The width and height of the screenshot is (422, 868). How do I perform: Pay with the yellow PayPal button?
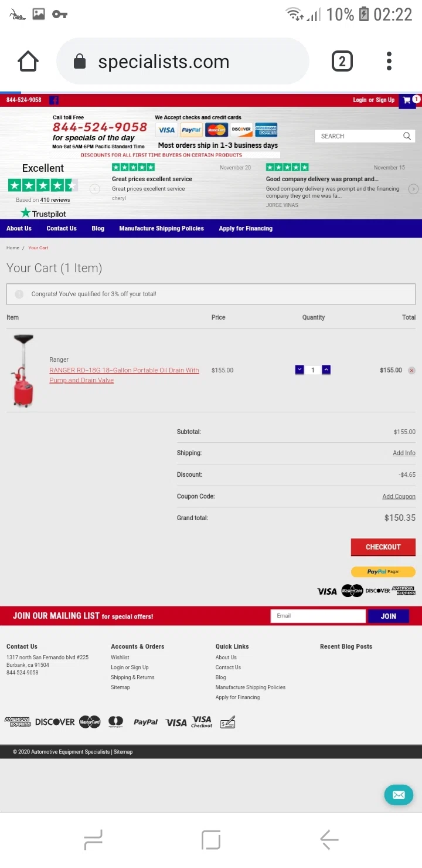click(383, 572)
